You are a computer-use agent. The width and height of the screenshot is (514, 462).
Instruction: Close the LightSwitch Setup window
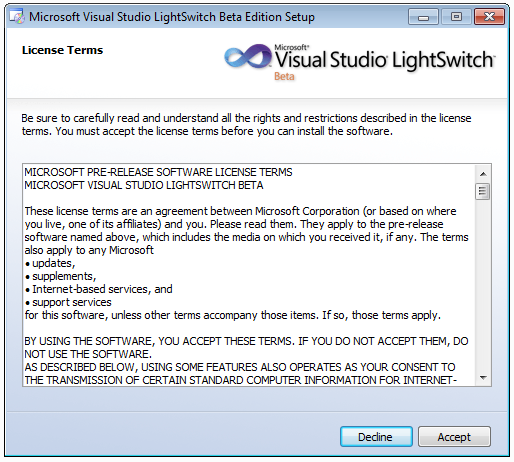click(489, 17)
